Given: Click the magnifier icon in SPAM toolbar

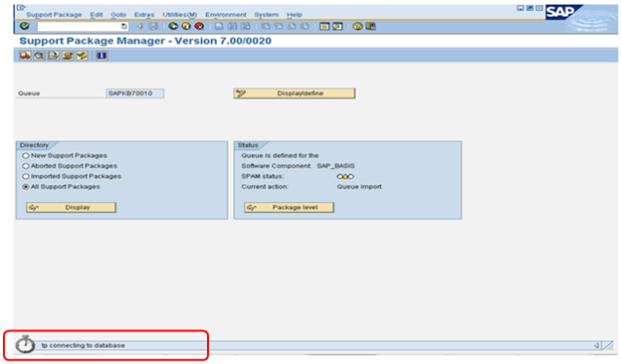Looking at the screenshot, I should coord(39,56).
